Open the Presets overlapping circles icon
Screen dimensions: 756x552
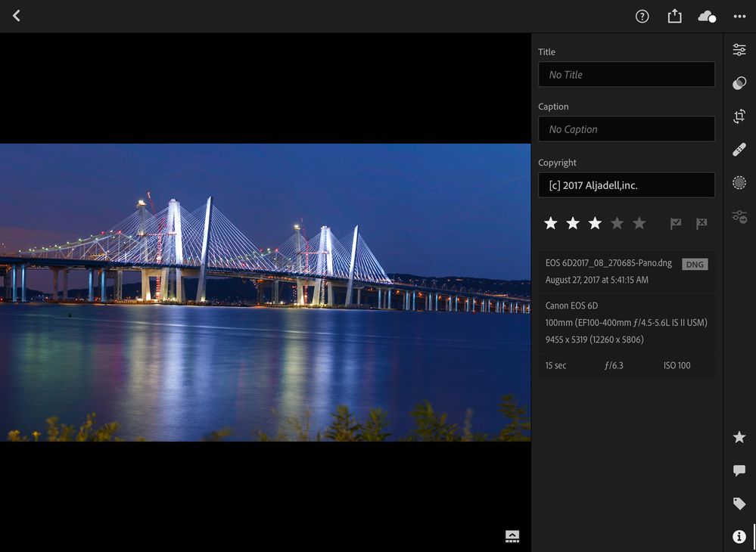(739, 83)
